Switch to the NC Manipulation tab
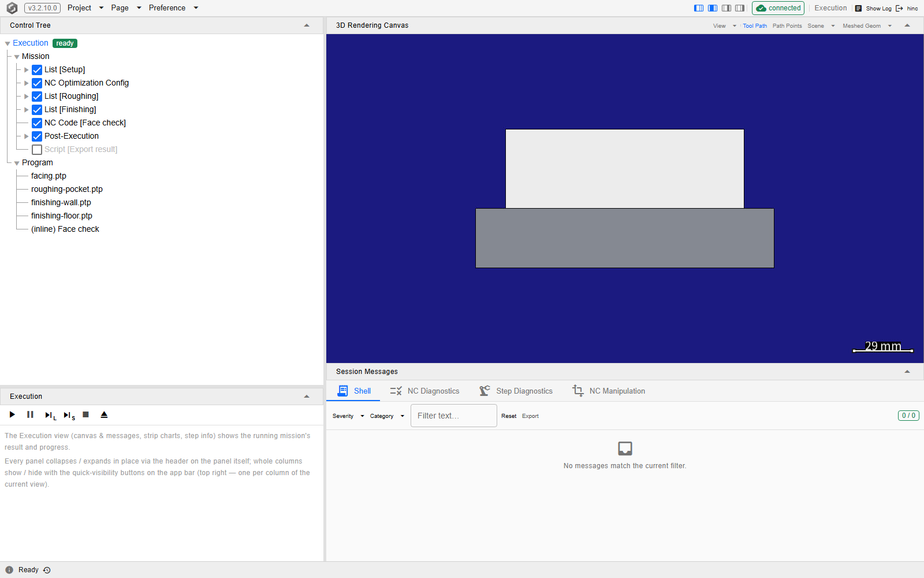Screen dimensions: 924x578 (609, 391)
